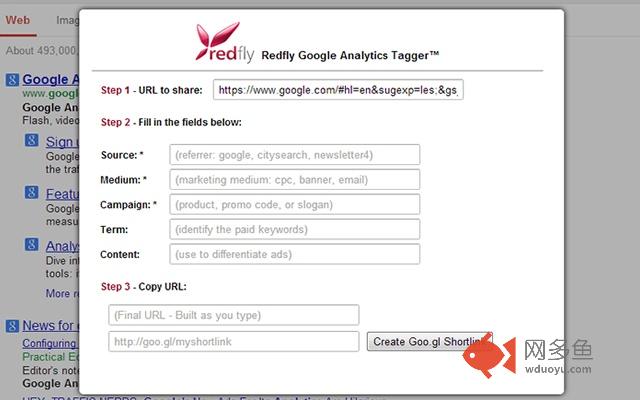The image size is (640, 400).
Task: Click the Campaign: * label
Action: tap(128, 205)
